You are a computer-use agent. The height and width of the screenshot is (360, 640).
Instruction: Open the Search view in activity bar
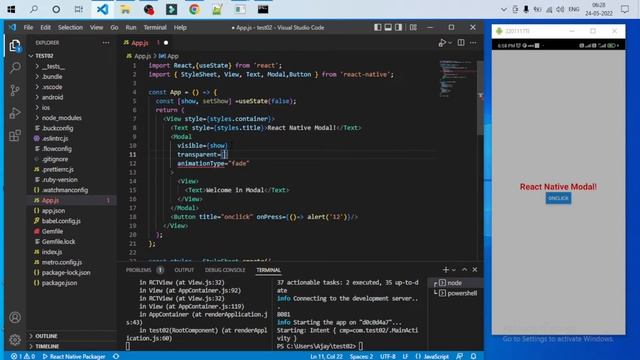point(15,67)
